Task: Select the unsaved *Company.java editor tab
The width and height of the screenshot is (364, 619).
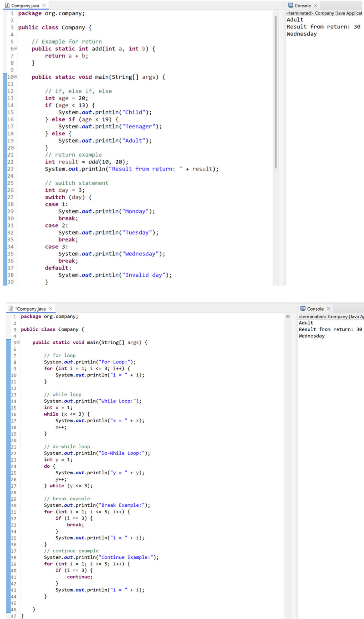Action: click(x=31, y=309)
